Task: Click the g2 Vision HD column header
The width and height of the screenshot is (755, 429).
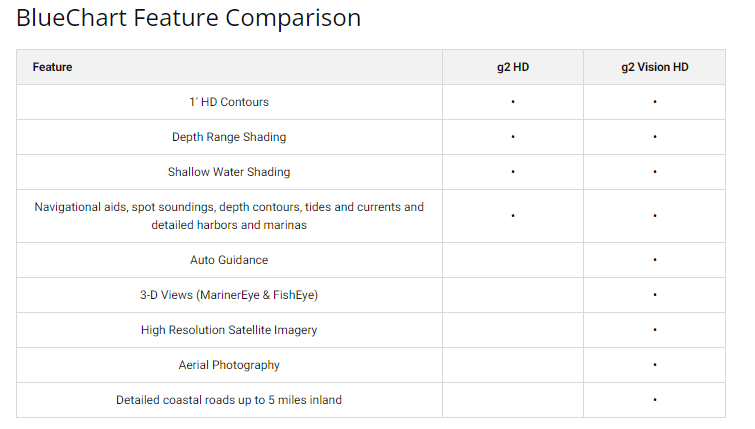Action: (654, 67)
